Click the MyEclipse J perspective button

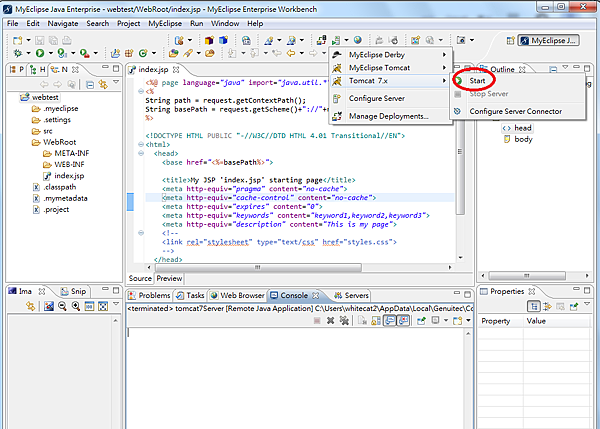548,40
